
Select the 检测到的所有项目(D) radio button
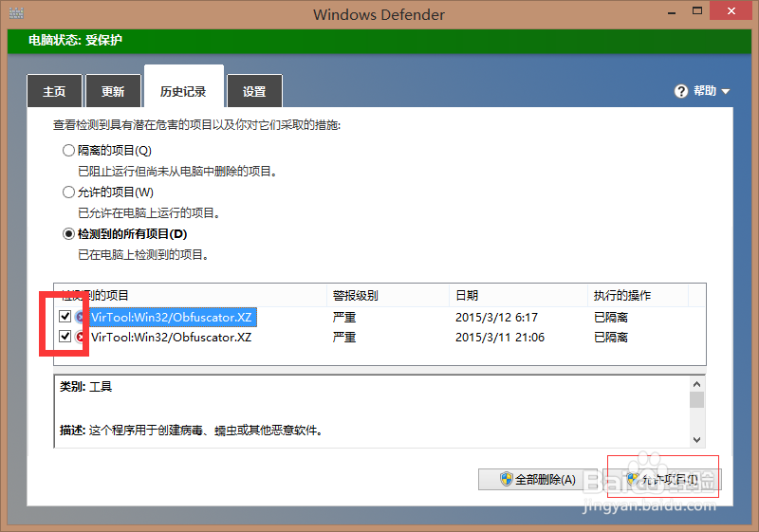point(68,234)
